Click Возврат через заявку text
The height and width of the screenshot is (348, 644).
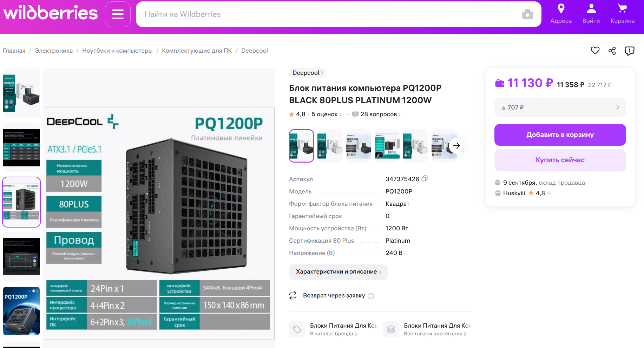334,296
